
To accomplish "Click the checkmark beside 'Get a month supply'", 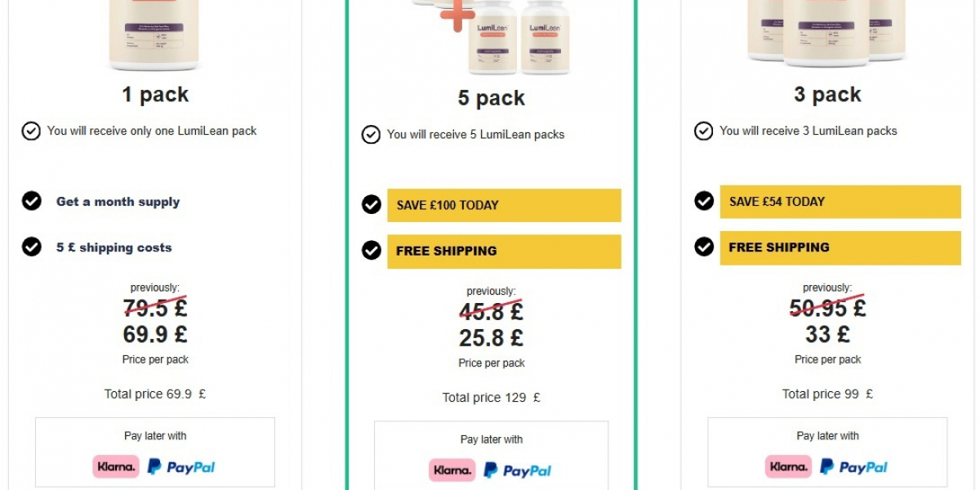I will pos(32,201).
